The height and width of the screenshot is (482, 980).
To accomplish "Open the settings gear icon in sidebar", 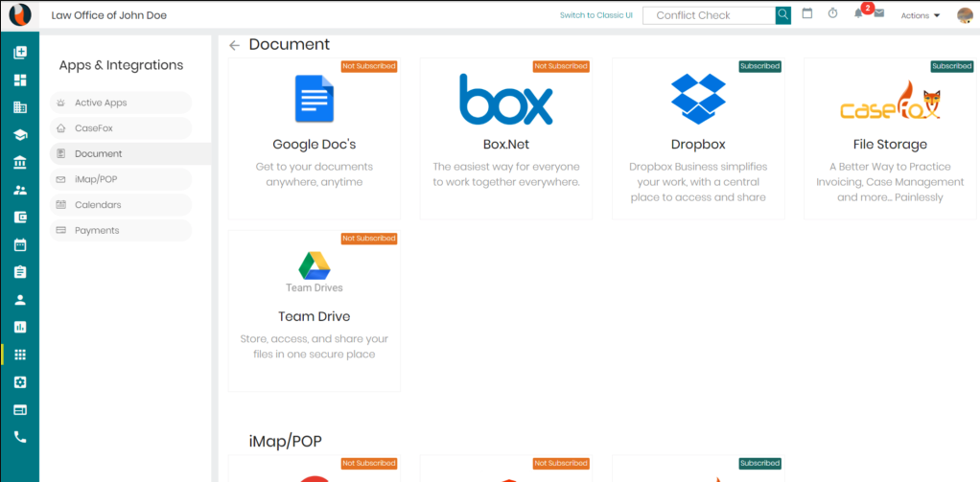I will pyautogui.click(x=20, y=382).
